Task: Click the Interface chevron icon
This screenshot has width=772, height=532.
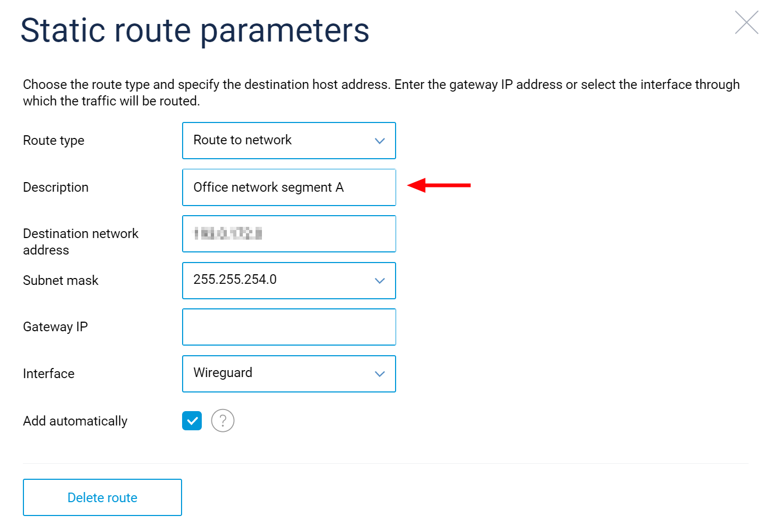Action: pyautogui.click(x=380, y=374)
